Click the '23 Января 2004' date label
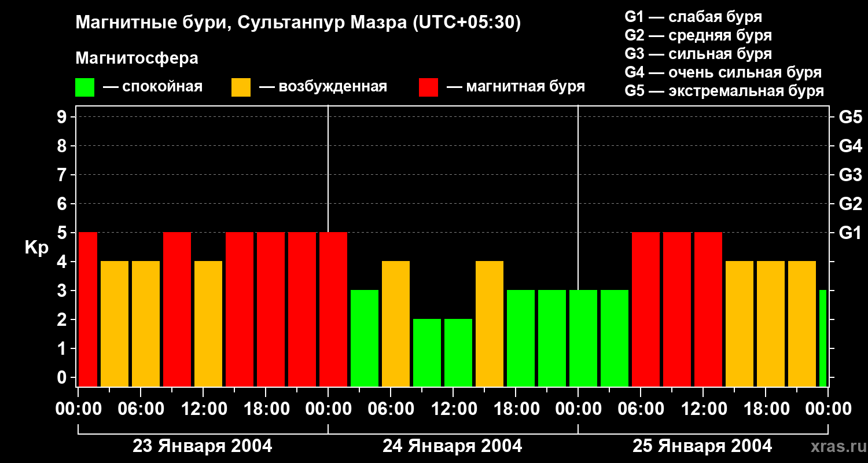868x463 pixels. click(x=203, y=446)
